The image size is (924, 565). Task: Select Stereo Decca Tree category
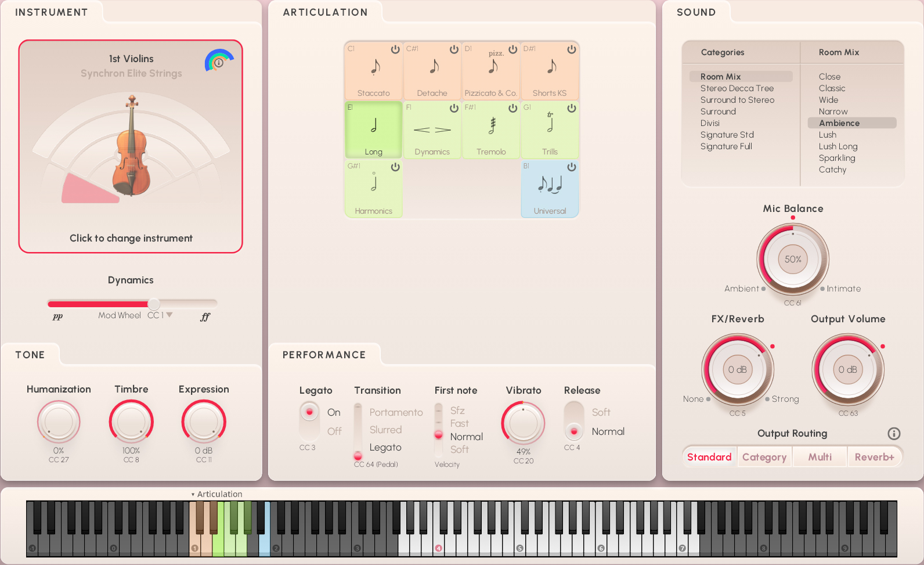pos(737,88)
